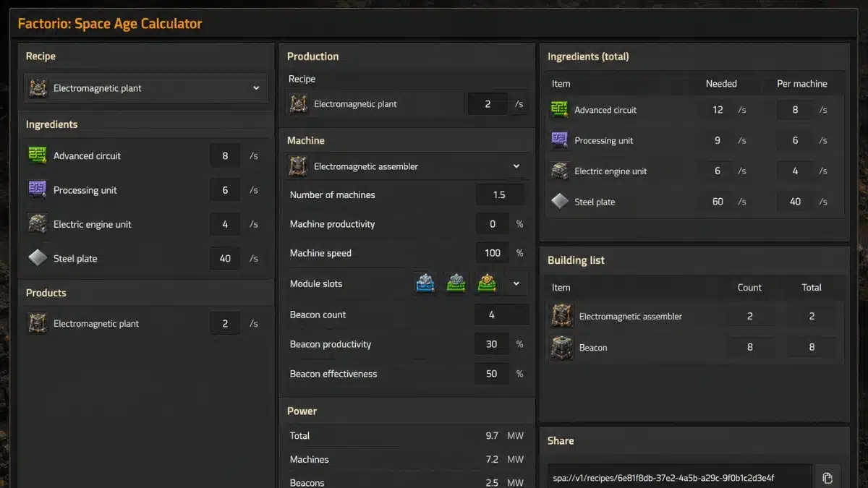This screenshot has width=868, height=488.
Task: Open the Electromagnetic plant recipe dropdown
Action: [x=146, y=88]
